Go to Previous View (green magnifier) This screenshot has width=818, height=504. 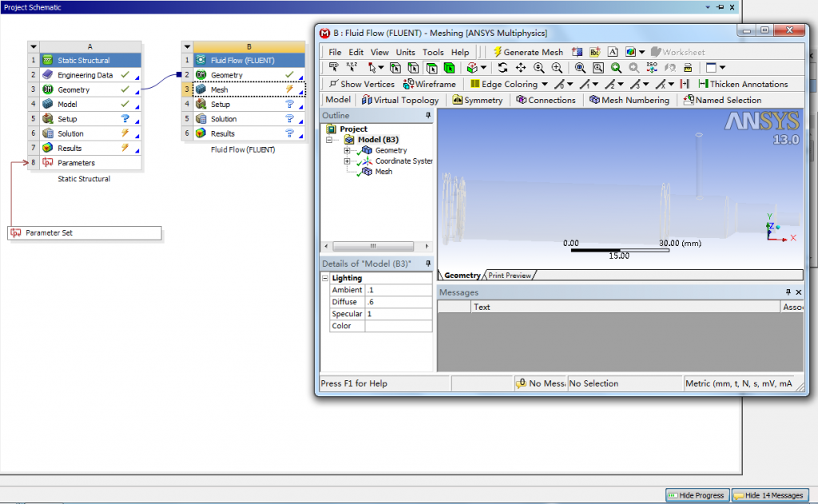pyautogui.click(x=616, y=67)
